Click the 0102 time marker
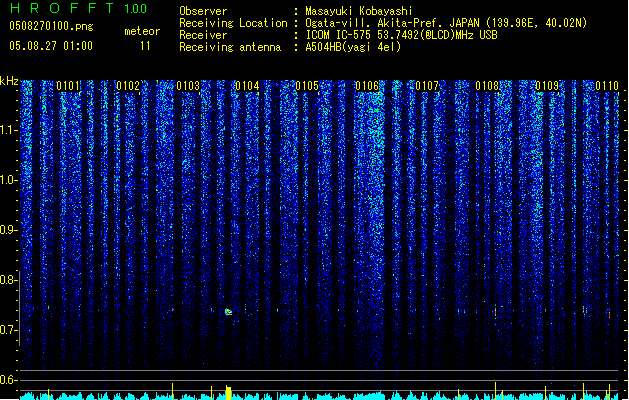 tap(128, 86)
